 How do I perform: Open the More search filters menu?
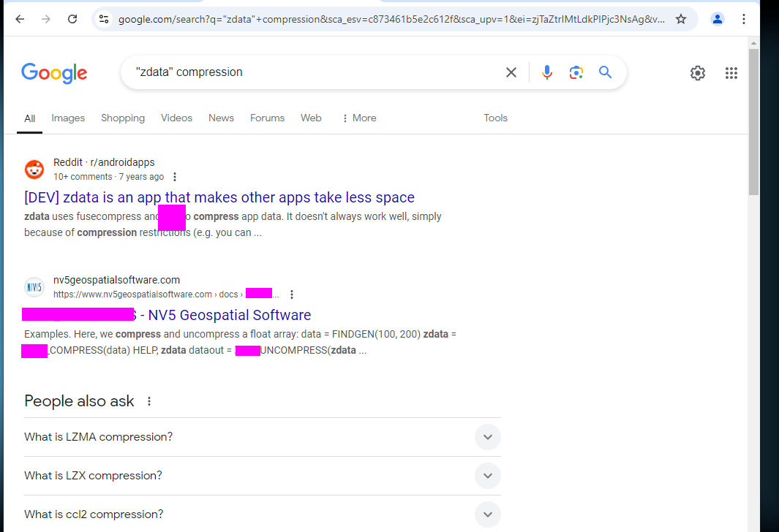click(x=359, y=118)
